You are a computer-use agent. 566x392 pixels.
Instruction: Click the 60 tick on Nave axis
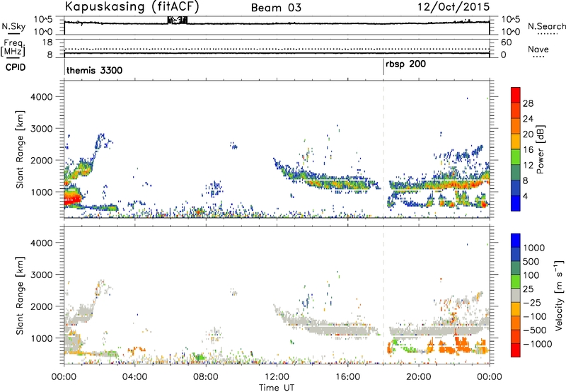[x=506, y=42]
